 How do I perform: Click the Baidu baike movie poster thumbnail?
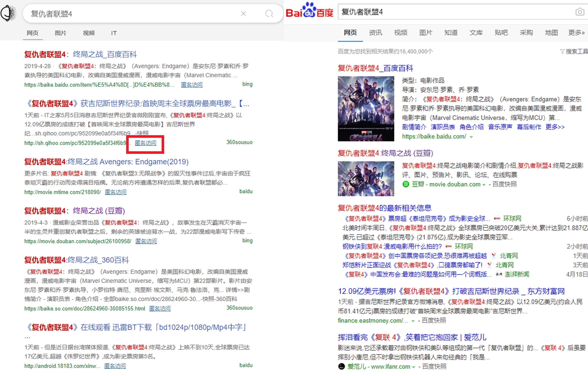click(x=366, y=109)
